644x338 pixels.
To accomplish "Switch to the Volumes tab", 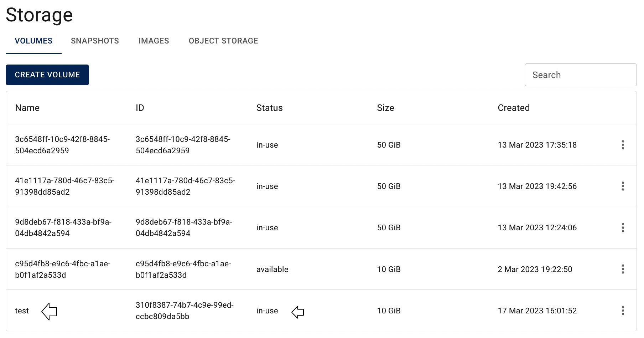I will (33, 41).
